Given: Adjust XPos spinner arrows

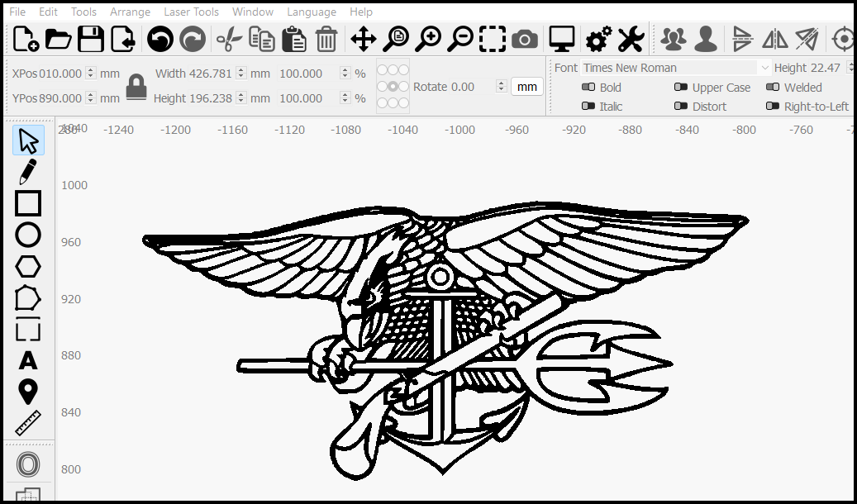Looking at the screenshot, I should point(91,74).
